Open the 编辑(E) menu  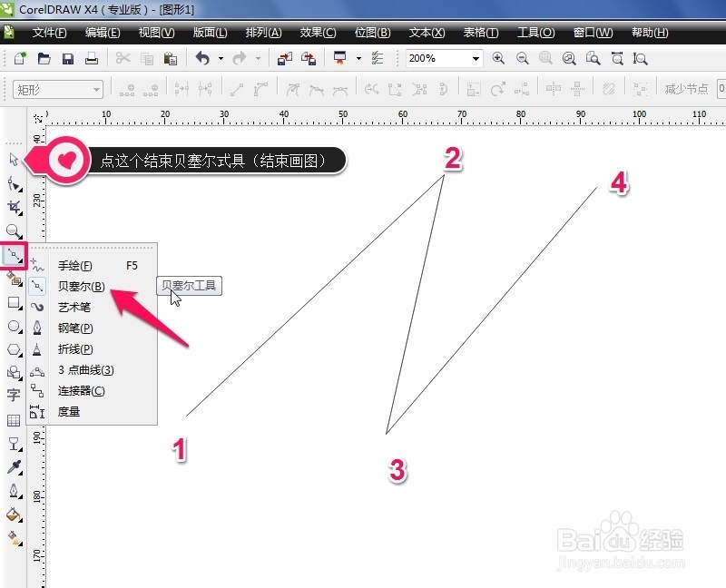point(103,33)
